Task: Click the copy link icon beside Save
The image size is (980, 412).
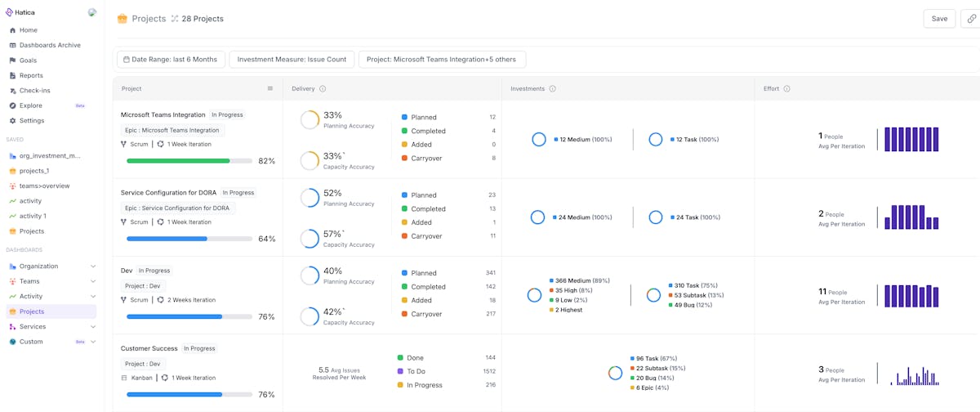Action: 971,19
